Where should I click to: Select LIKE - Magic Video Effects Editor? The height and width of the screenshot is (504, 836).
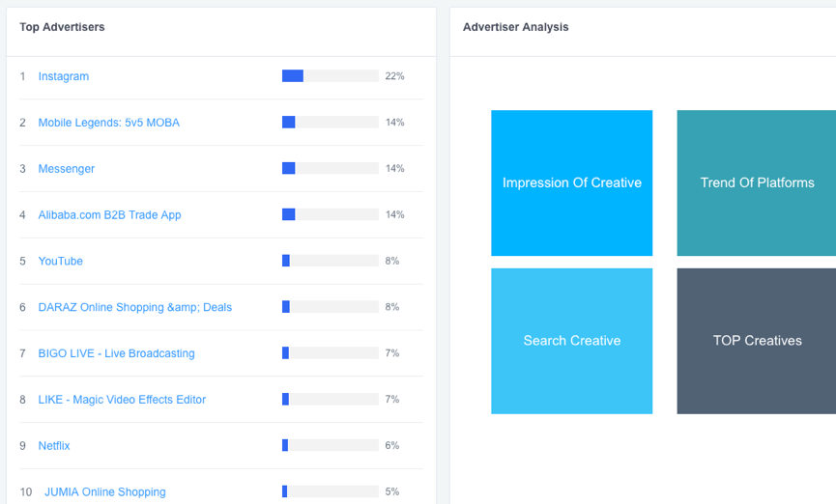(x=122, y=400)
